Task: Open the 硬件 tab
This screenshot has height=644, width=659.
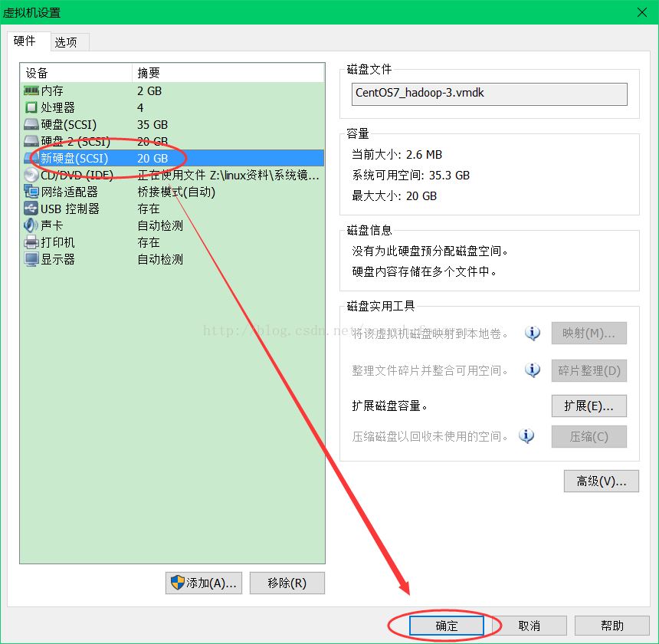Action: pyautogui.click(x=25, y=41)
